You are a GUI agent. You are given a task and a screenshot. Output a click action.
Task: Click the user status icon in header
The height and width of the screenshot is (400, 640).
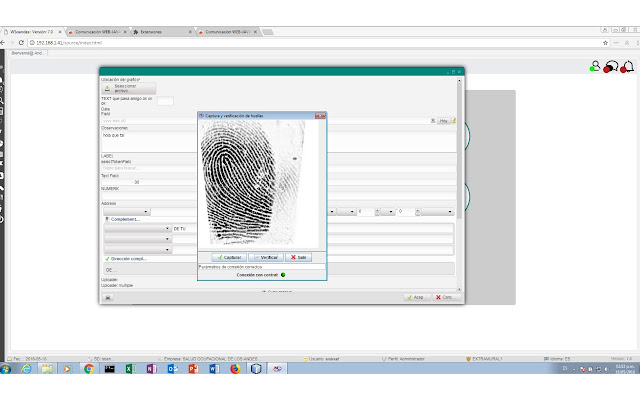595,66
